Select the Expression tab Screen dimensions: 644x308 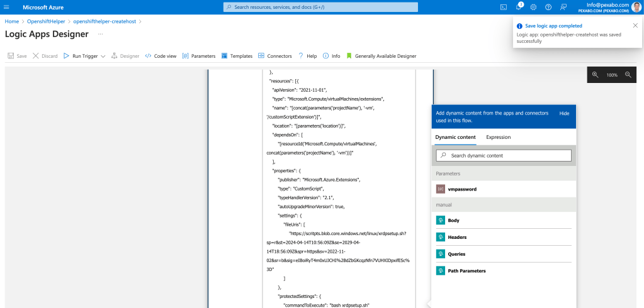coord(498,137)
